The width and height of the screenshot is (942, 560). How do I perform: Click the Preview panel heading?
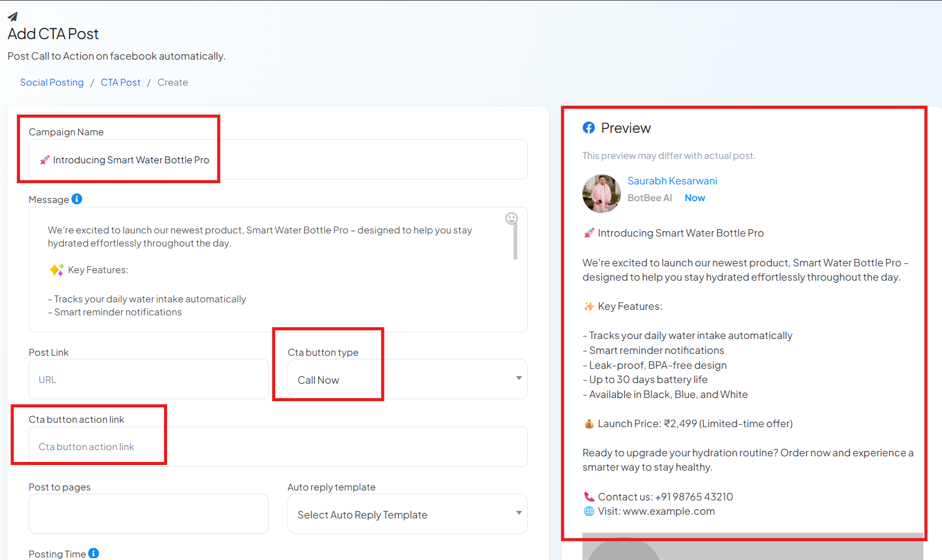626,128
